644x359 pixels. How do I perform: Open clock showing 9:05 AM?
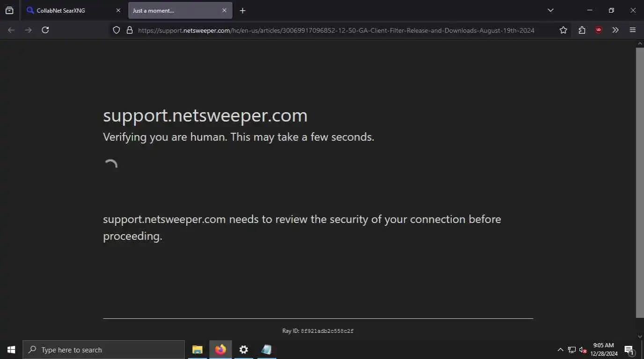click(604, 350)
